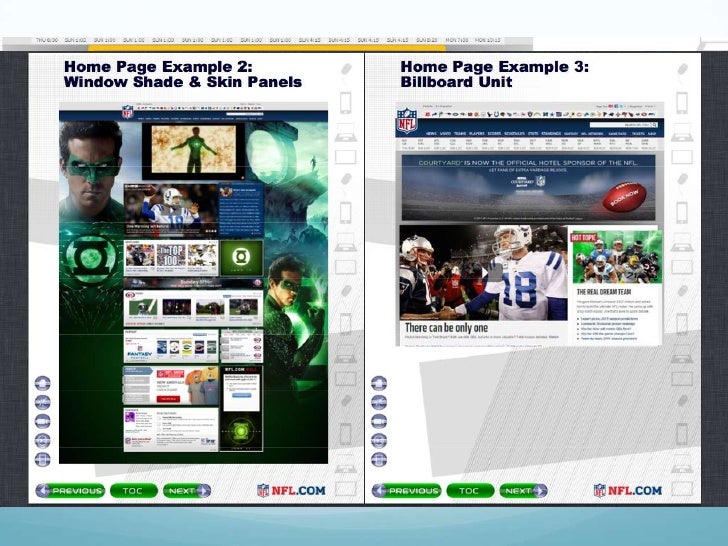The width and height of the screenshot is (728, 546).
Task: Click NFL.COM logo on Example 3 page
Action: [x=628, y=490]
